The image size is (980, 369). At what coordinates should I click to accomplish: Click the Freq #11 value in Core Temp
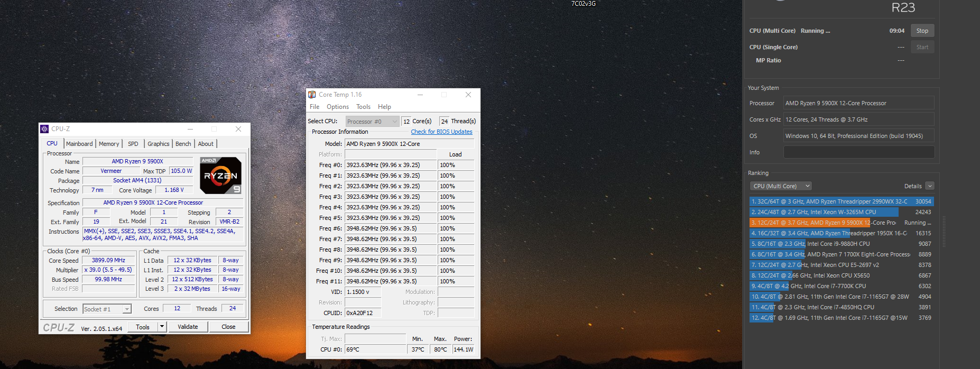click(x=391, y=281)
